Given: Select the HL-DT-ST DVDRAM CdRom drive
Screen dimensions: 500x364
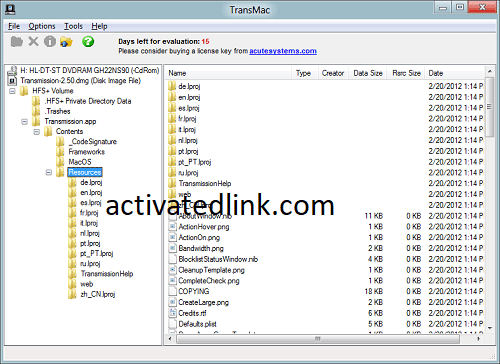Looking at the screenshot, I should 89,70.
